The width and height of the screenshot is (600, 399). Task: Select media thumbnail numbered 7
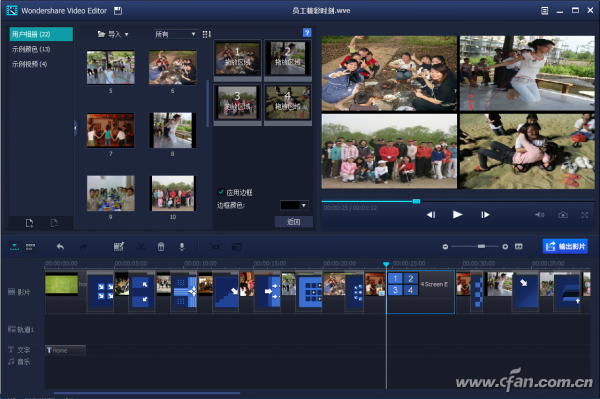click(x=111, y=130)
